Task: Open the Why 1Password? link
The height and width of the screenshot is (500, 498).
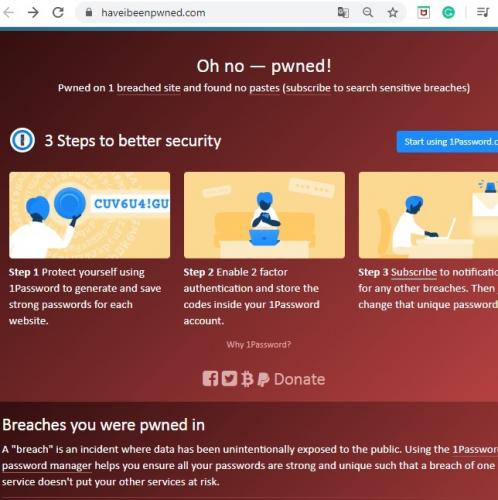Action: [x=259, y=344]
